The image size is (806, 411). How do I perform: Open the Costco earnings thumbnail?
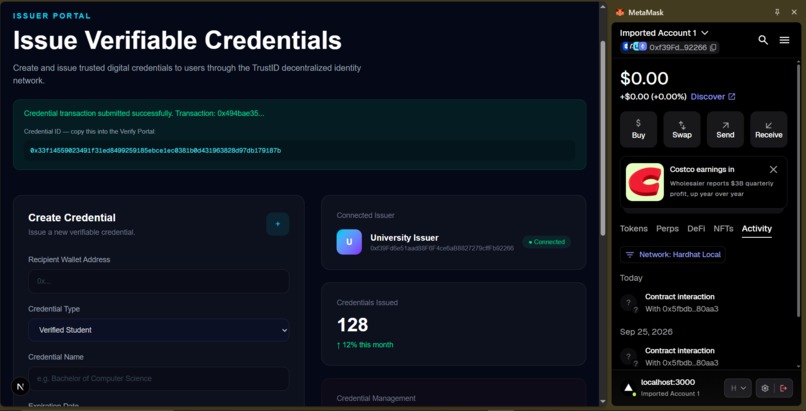tap(645, 182)
